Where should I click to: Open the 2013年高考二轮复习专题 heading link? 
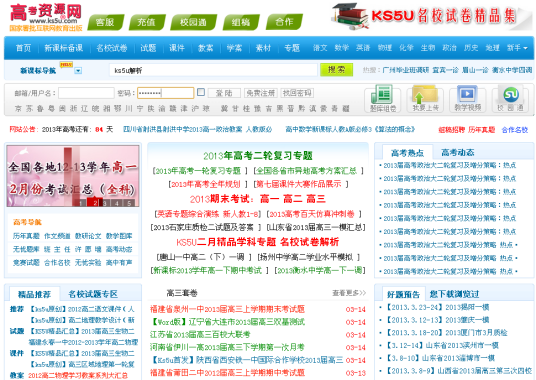(x=258, y=156)
